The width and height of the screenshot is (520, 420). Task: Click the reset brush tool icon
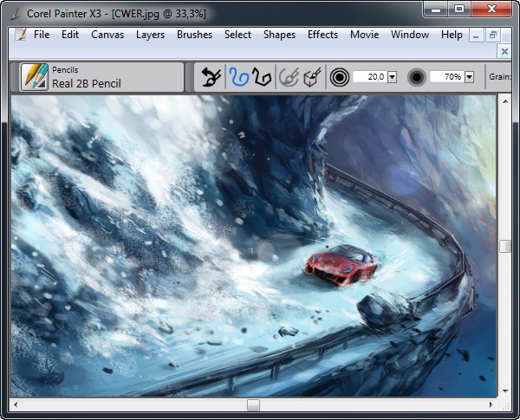click(209, 77)
